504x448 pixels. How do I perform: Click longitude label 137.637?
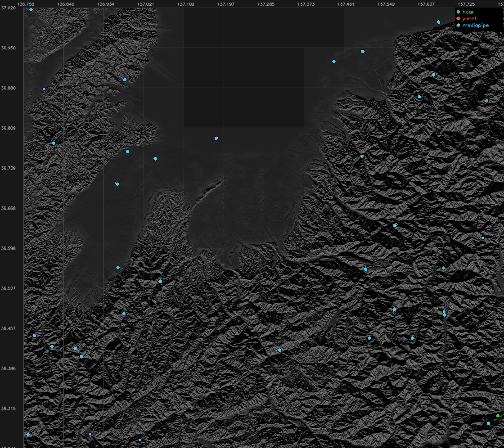(x=426, y=4)
